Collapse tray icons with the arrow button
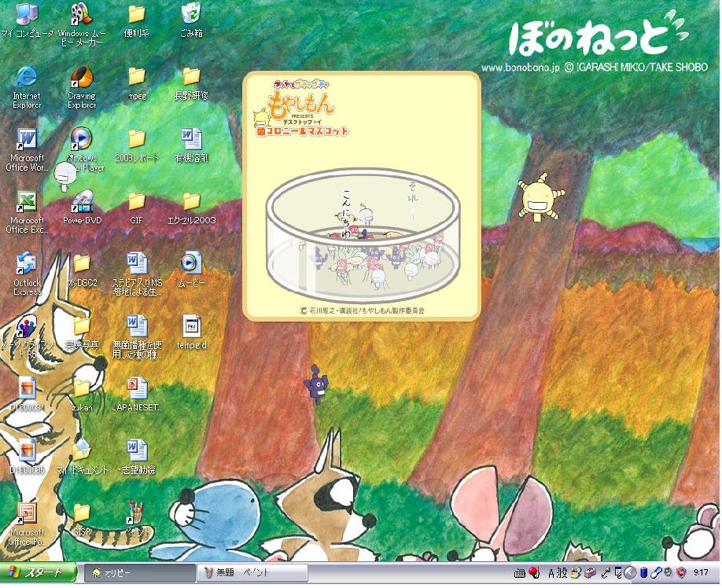The image size is (722, 588). (x=630, y=573)
